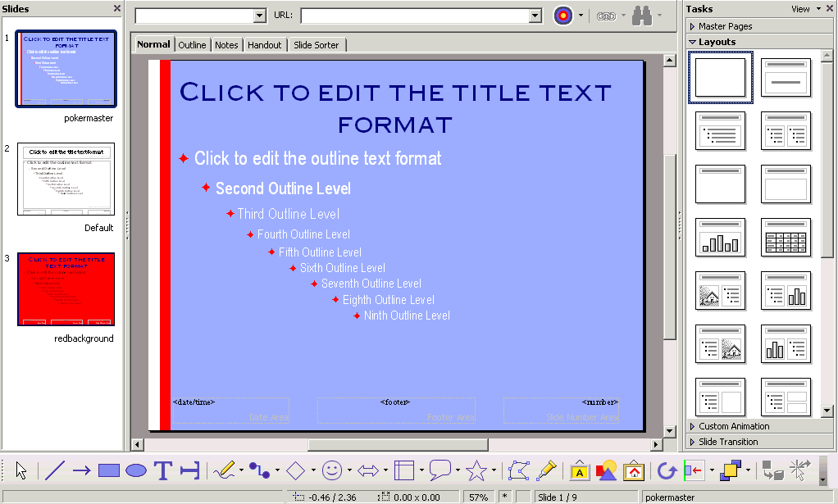Click the Arrange stacked squares icon
Screen dimensions: 838x504
coord(730,470)
